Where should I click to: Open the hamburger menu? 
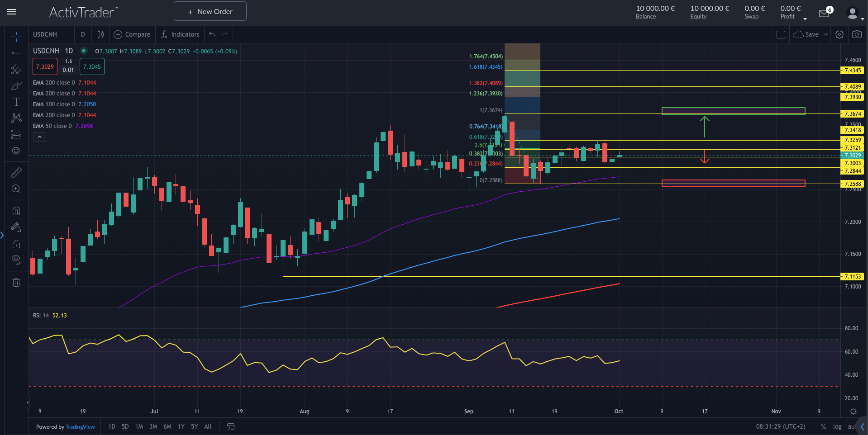tap(12, 12)
